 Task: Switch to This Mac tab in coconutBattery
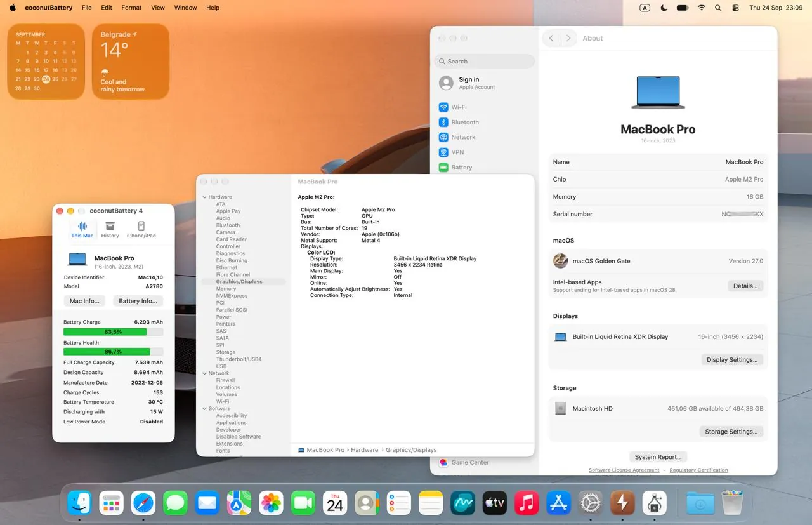coord(82,230)
